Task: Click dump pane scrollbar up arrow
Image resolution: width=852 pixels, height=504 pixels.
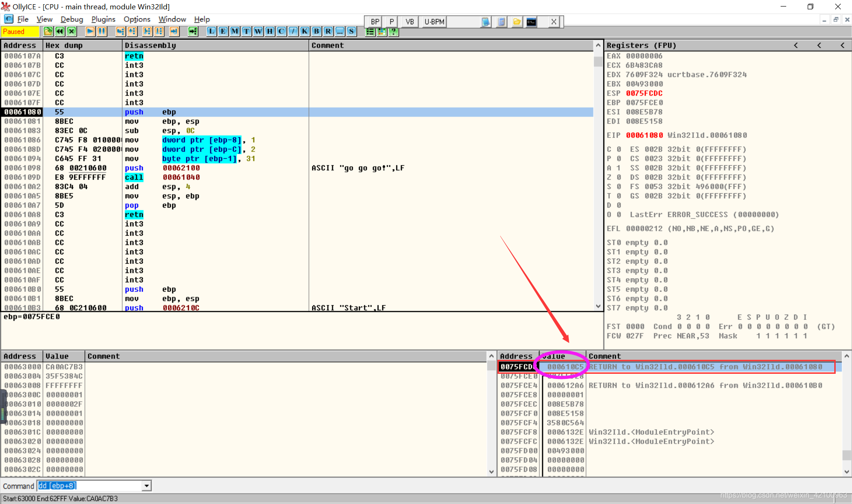Action: click(x=491, y=356)
